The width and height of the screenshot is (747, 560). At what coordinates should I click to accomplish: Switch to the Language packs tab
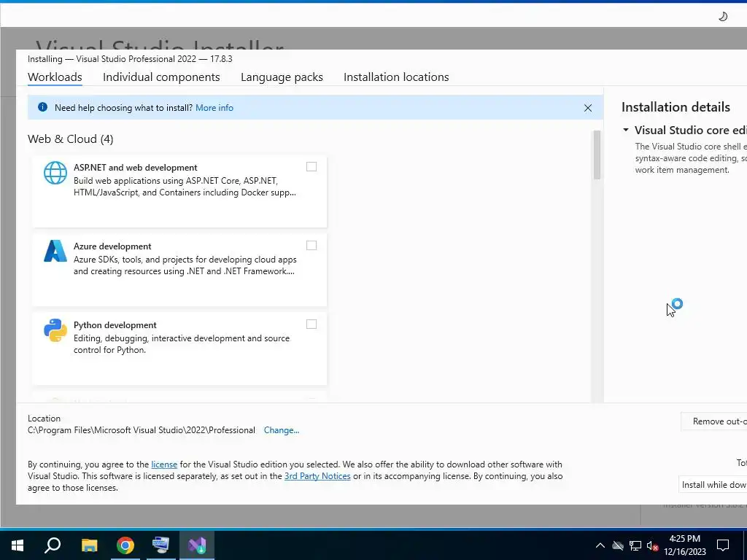[x=282, y=77]
